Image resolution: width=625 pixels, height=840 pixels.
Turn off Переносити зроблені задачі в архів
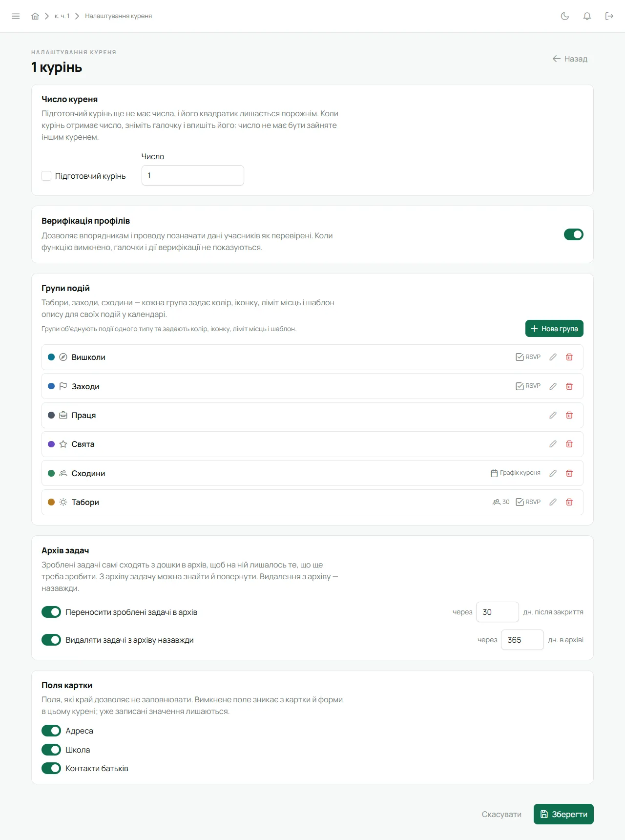point(51,612)
